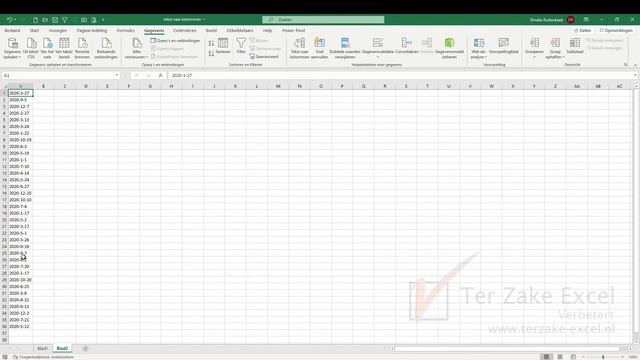The height and width of the screenshot is (360, 640).
Task: Click Subtotaal icon
Action: [x=575, y=46]
